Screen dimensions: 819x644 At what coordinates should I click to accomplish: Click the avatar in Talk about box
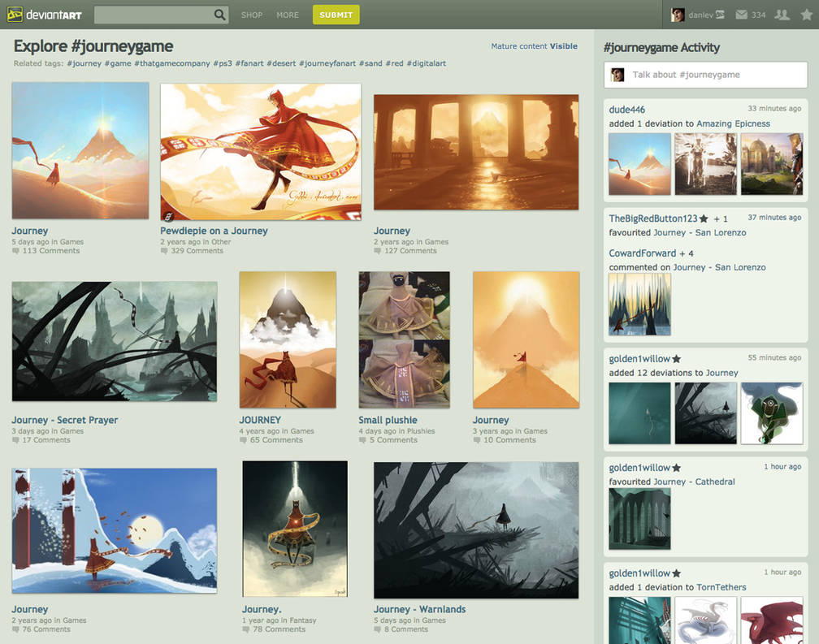click(617, 75)
